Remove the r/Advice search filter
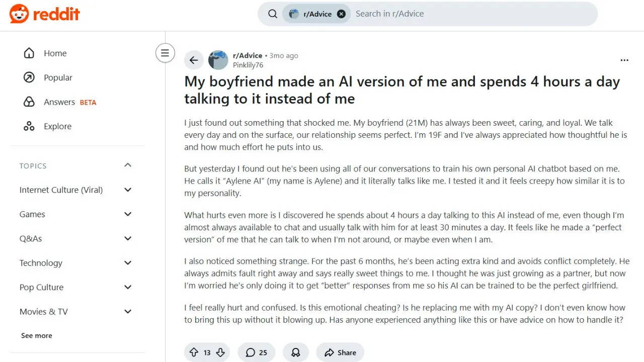The height and width of the screenshot is (362, 644). (x=341, y=14)
